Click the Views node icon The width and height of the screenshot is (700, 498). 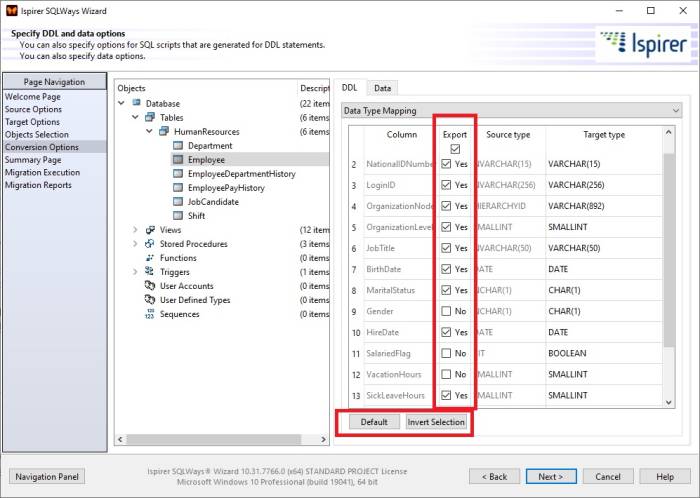[x=150, y=229]
